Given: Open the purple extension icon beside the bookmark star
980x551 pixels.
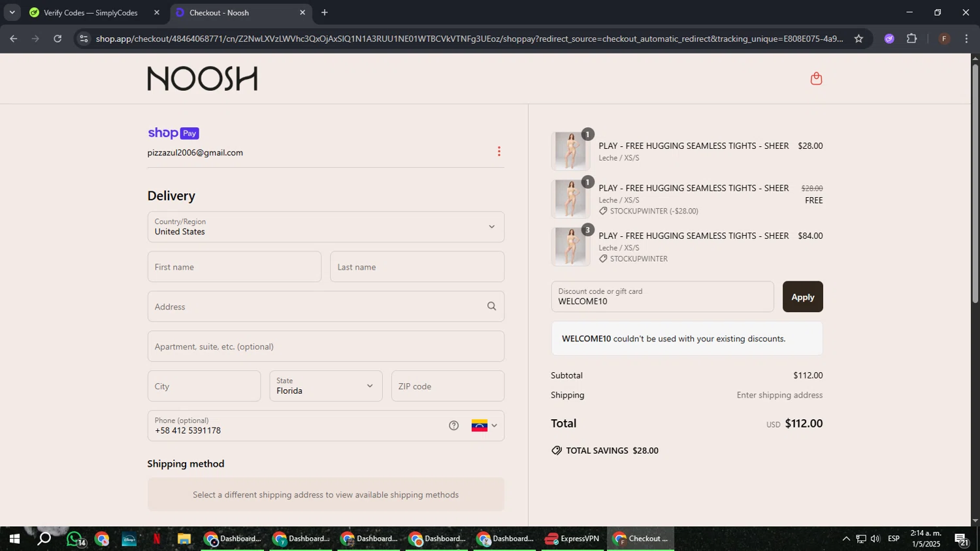Looking at the screenshot, I should click(x=889, y=39).
